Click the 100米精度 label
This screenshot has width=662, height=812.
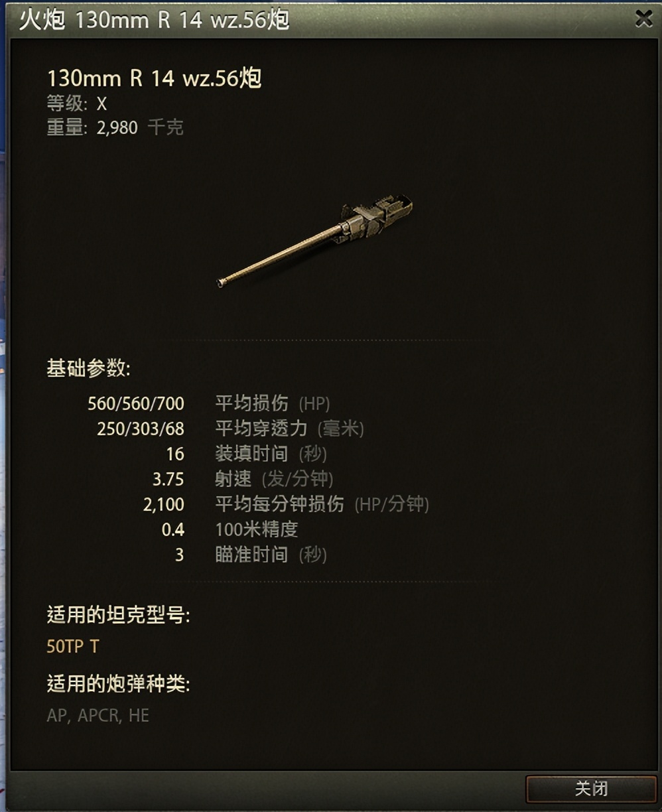click(257, 529)
